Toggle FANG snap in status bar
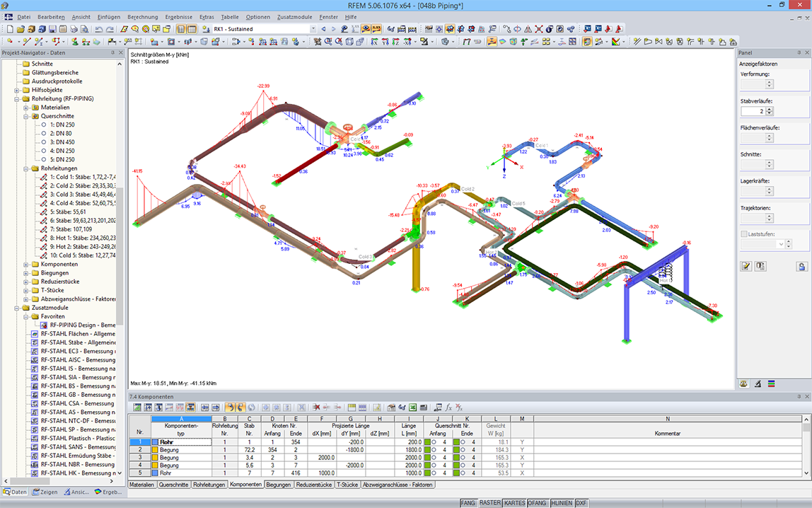The image size is (812, 508). (468, 503)
